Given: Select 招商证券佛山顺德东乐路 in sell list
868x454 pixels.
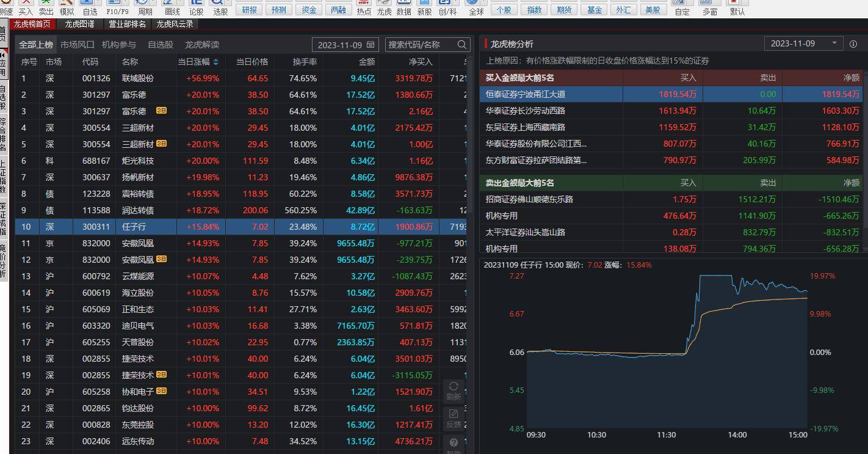Looking at the screenshot, I should (x=671, y=199).
